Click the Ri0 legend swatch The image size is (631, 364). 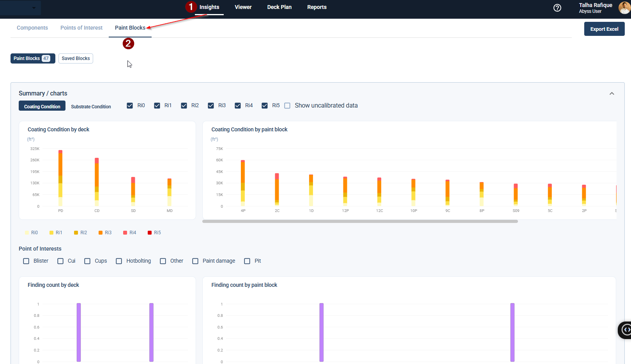click(x=27, y=233)
